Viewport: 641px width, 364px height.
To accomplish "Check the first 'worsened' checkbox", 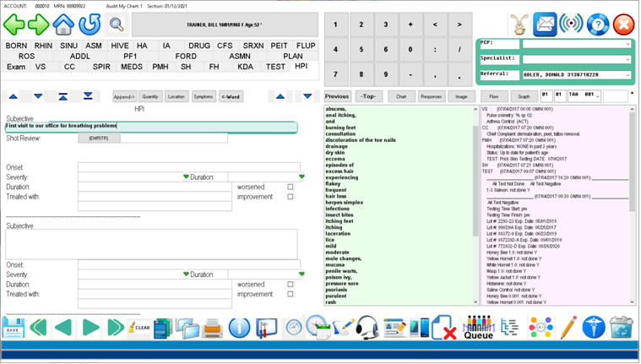I will pyautogui.click(x=291, y=187).
